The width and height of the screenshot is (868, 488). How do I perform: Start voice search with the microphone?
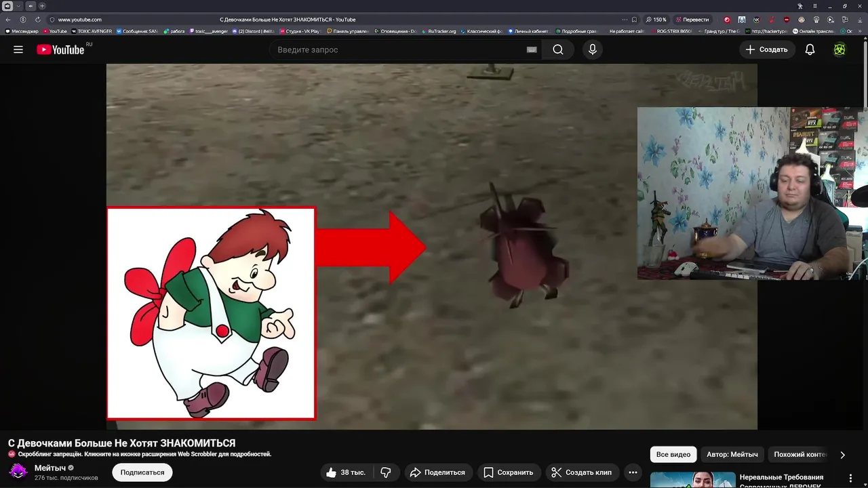point(593,49)
